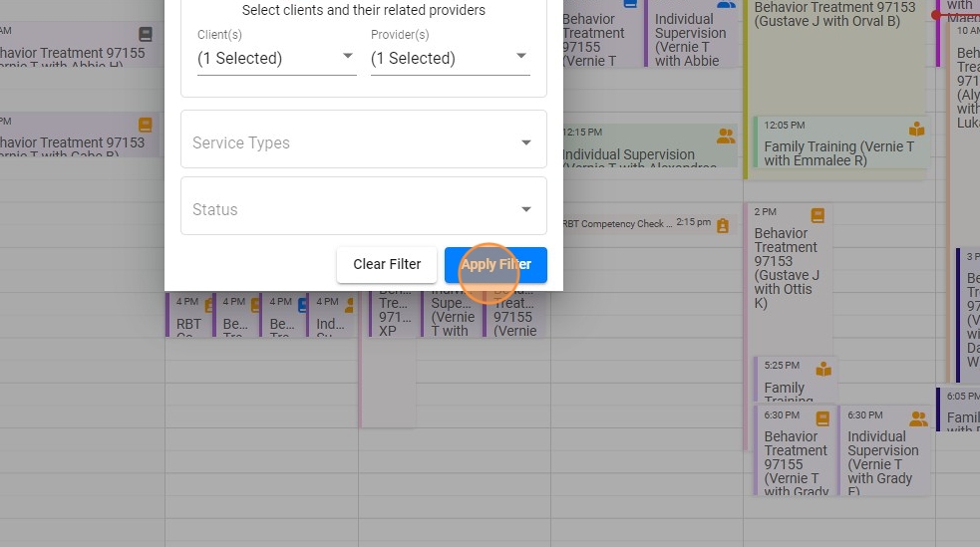The width and height of the screenshot is (980, 547).
Task: Expand the Status dropdown
Action: coord(363,209)
